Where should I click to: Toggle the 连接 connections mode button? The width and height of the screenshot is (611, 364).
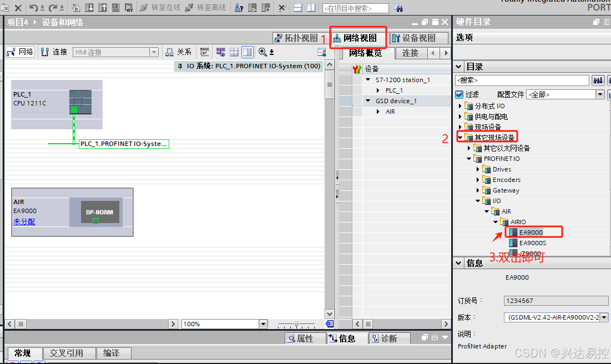point(54,52)
